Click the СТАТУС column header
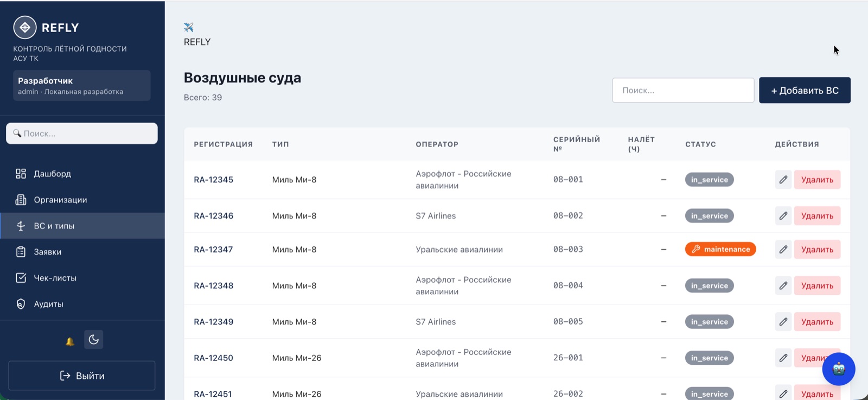 700,144
